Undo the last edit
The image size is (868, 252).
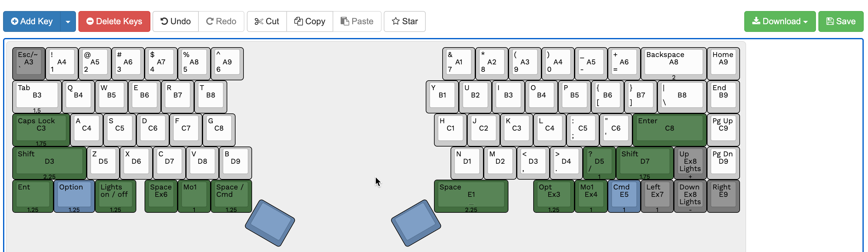175,21
